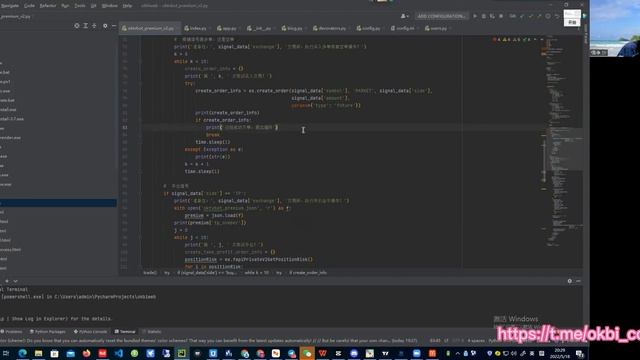Open the Git menu
The height and width of the screenshot is (360, 640).
[x=93, y=6]
